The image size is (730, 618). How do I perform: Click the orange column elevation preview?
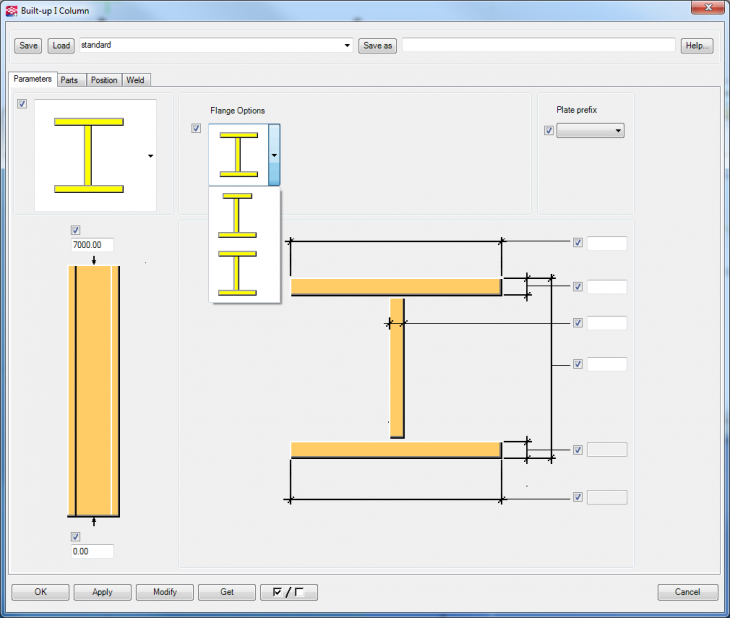[94, 390]
